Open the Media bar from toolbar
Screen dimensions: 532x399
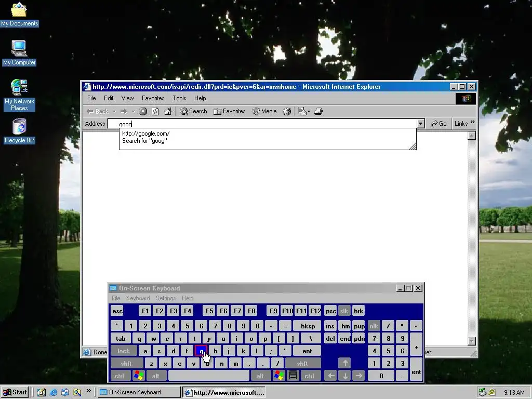click(264, 111)
